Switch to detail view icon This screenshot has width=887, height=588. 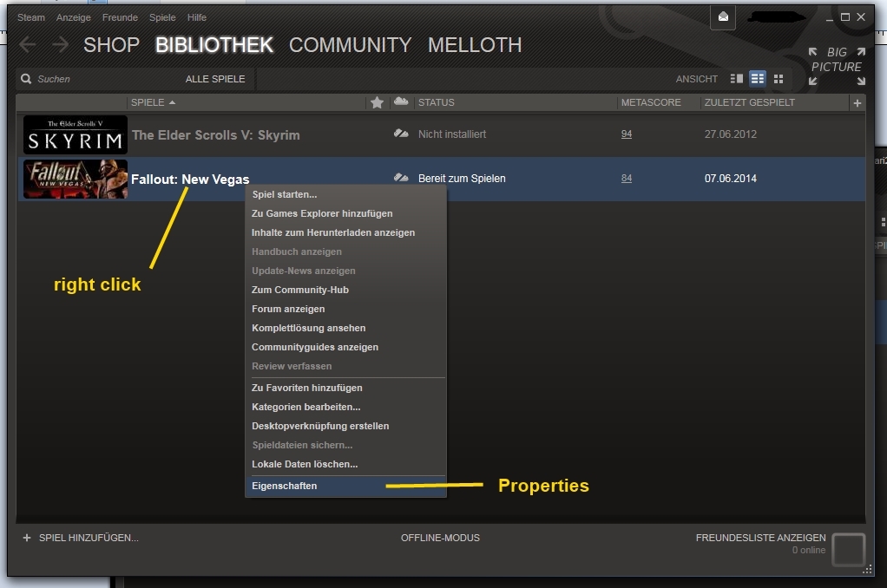pyautogui.click(x=737, y=79)
